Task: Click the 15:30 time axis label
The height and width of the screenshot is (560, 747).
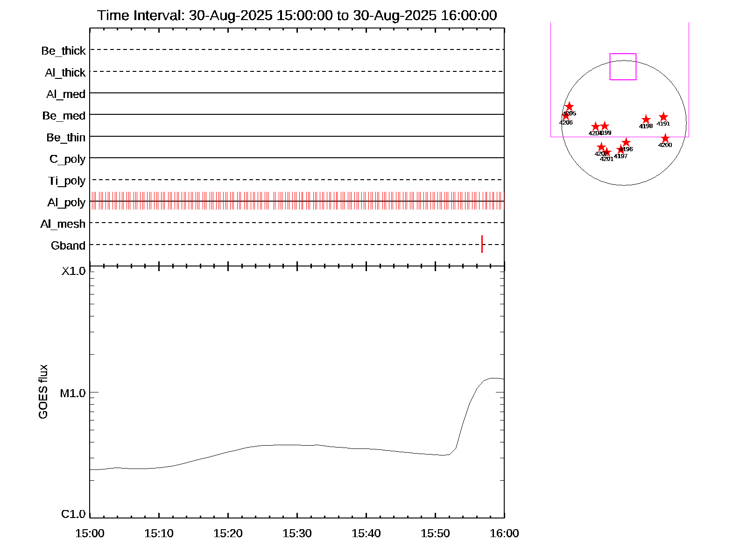Action: click(x=297, y=533)
